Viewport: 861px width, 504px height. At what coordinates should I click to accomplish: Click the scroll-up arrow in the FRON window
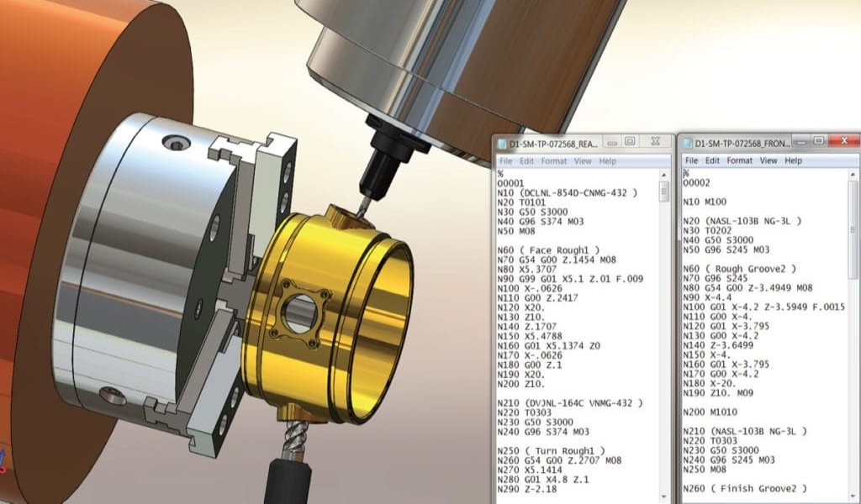(853, 174)
